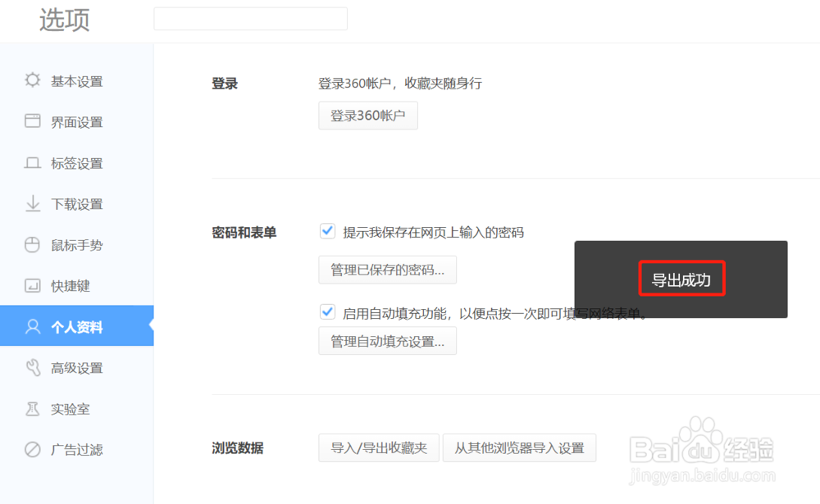Click 导入/导出收藏夹 button
This screenshot has width=820, height=504.
pos(379,447)
